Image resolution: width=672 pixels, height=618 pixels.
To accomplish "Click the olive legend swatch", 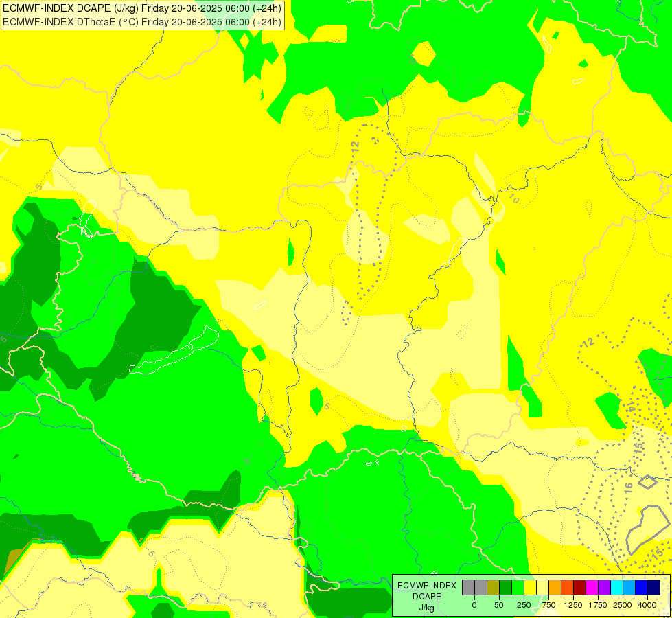I will click(x=494, y=587).
